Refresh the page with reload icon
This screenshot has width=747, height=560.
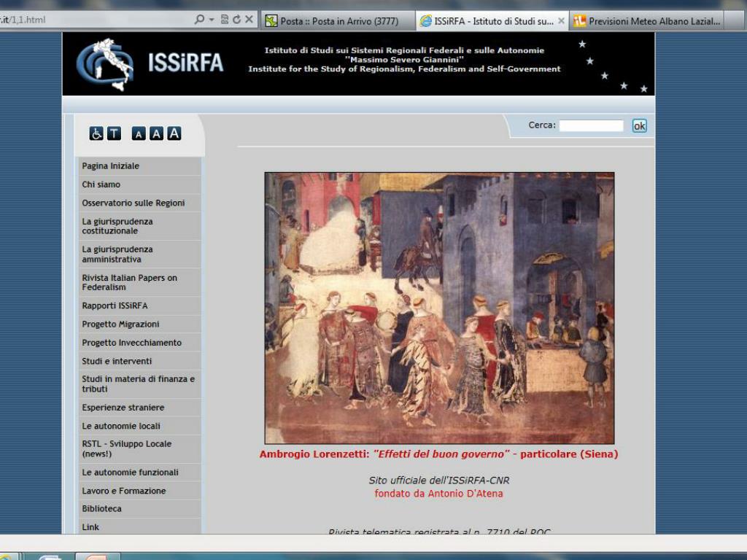click(237, 20)
